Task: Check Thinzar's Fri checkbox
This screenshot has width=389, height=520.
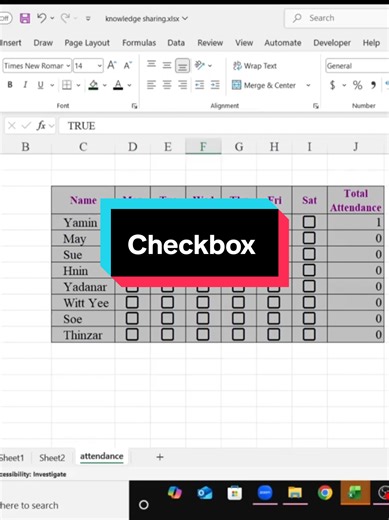Action: 274,334
